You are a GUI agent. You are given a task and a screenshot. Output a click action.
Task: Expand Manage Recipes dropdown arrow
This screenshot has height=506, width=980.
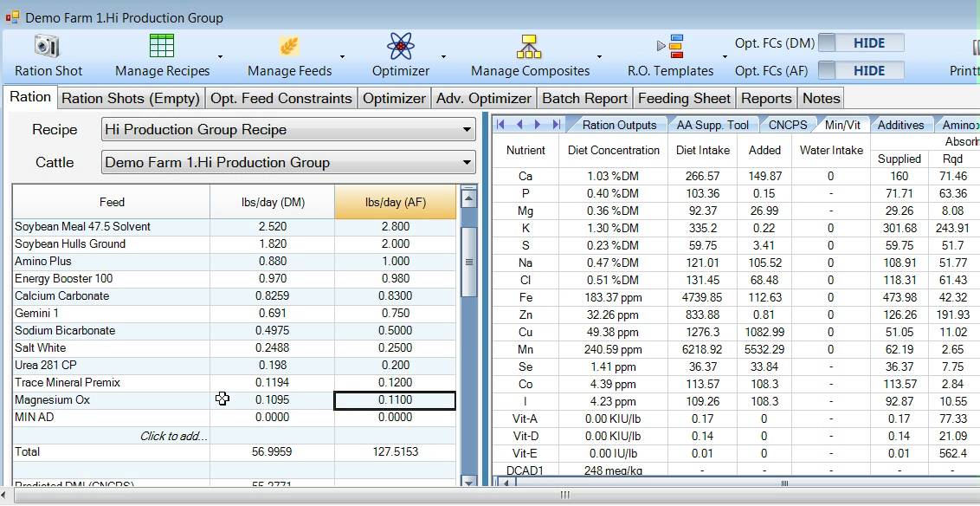pos(220,57)
